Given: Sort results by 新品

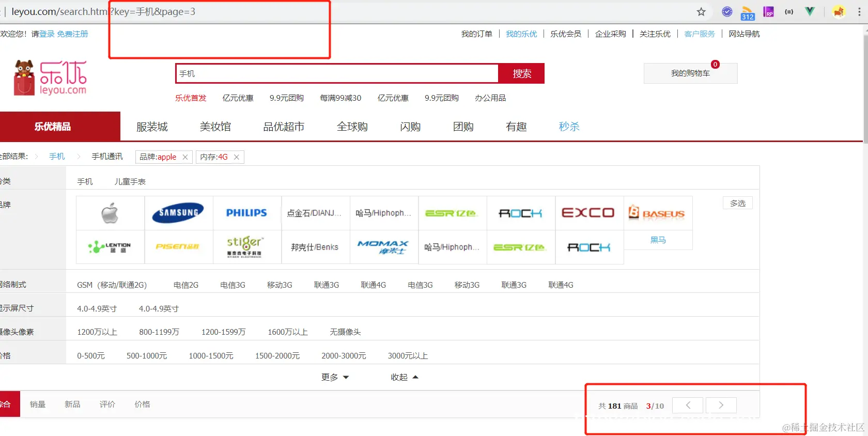Looking at the screenshot, I should pyautogui.click(x=72, y=404).
